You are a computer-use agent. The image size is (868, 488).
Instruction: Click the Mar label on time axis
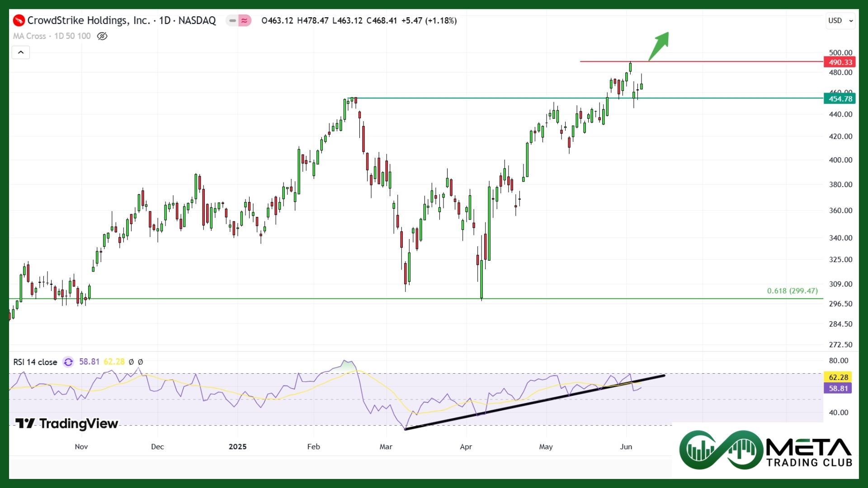386,446
